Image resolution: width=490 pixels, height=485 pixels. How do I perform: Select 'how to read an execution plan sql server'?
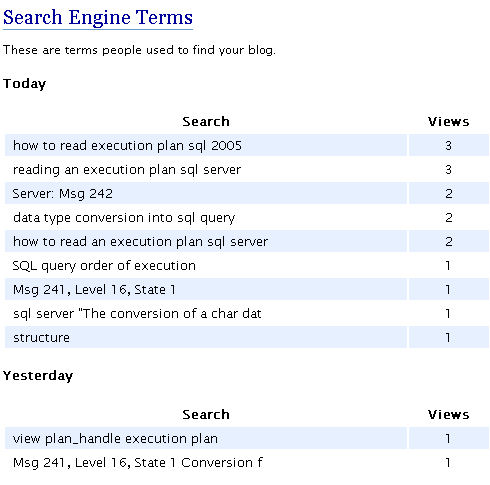coord(140,241)
